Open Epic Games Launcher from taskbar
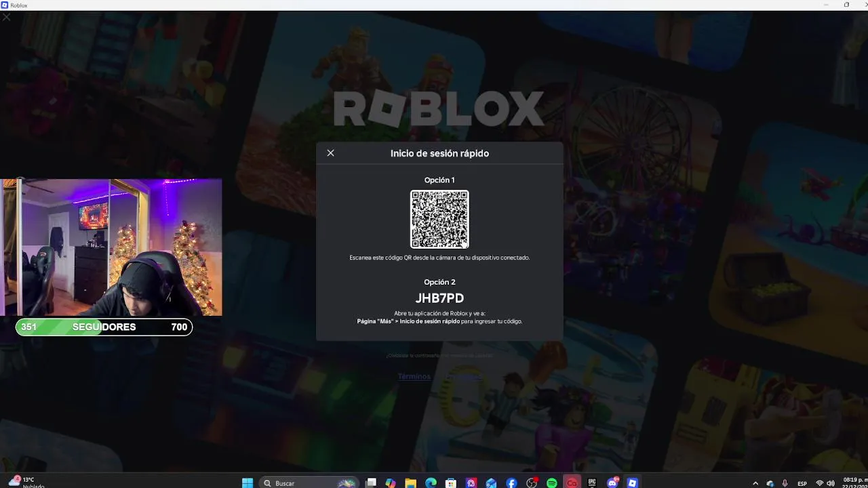868x488 pixels. (x=592, y=483)
